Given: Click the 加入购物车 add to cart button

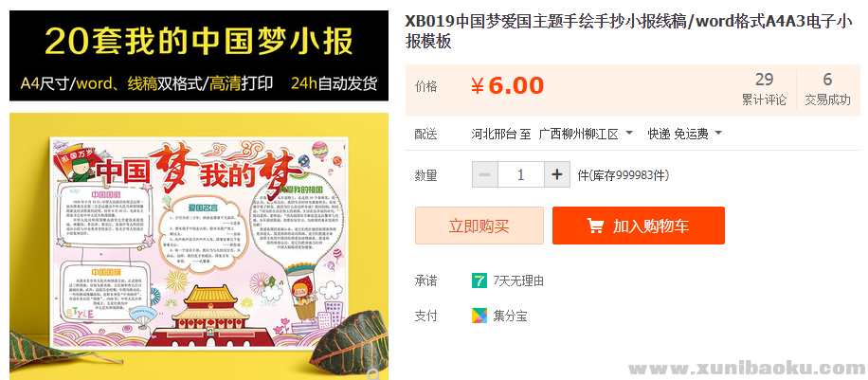Looking at the screenshot, I should coord(639,226).
